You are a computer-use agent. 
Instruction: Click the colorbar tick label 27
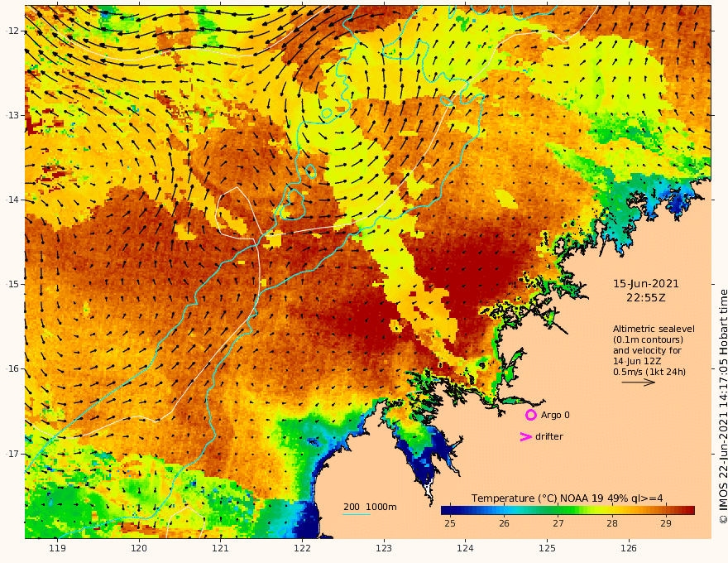[x=558, y=523]
